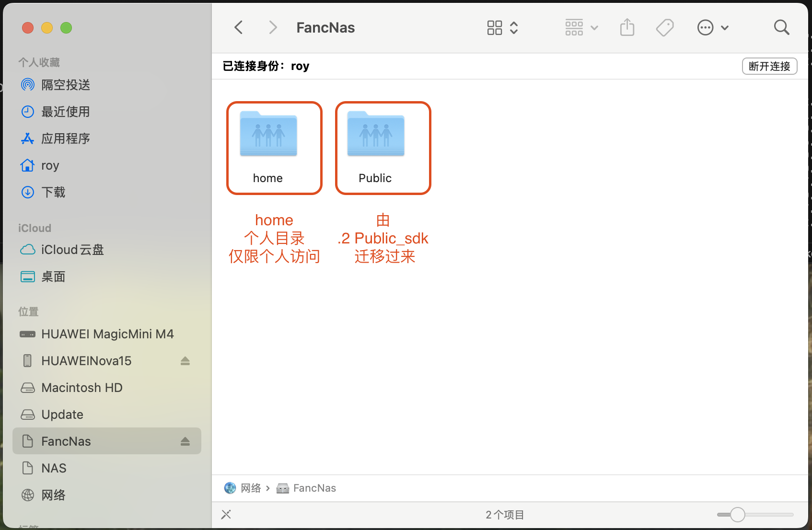This screenshot has width=812, height=530.
Task: Click the Share toolbar icon
Action: click(627, 27)
